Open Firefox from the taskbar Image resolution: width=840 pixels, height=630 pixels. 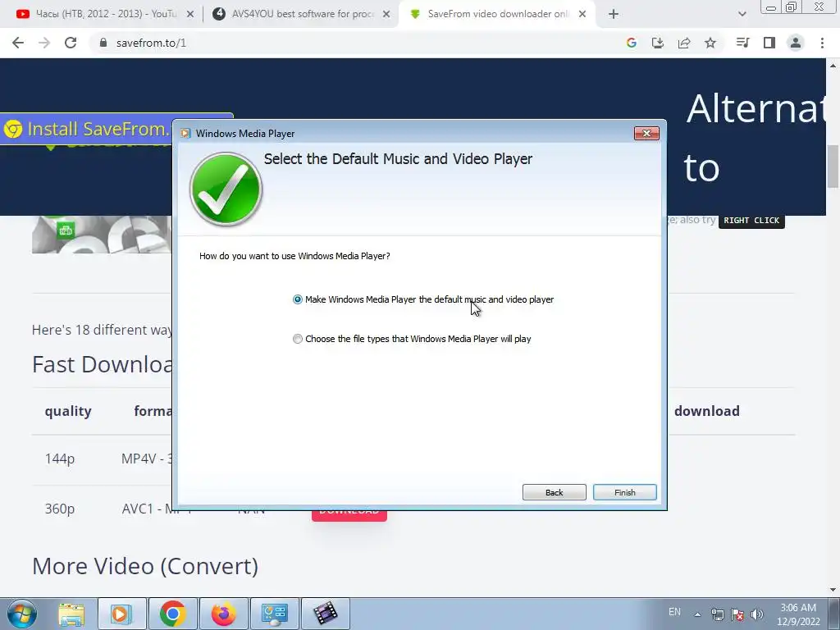[x=223, y=614]
